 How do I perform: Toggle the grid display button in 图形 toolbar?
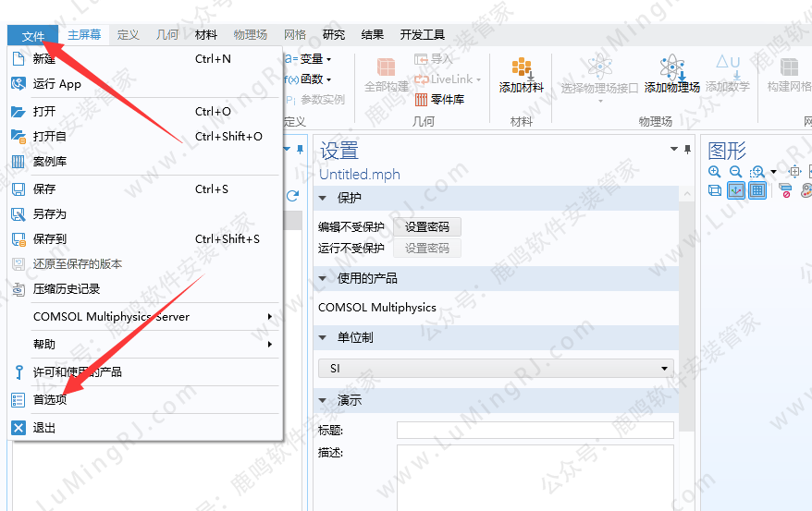click(757, 190)
